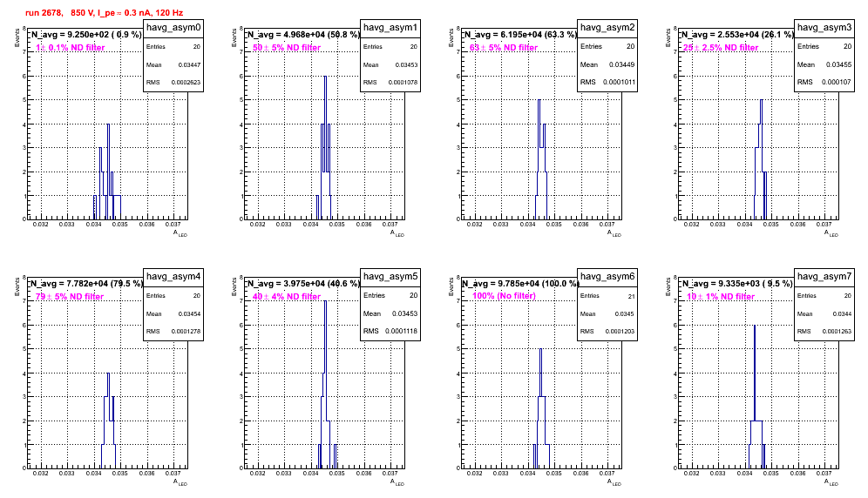Image resolution: width=868 pixels, height=498 pixels.
Task: Click RMS 0.0001011 in havg_asym2 stats
Action: (x=607, y=82)
